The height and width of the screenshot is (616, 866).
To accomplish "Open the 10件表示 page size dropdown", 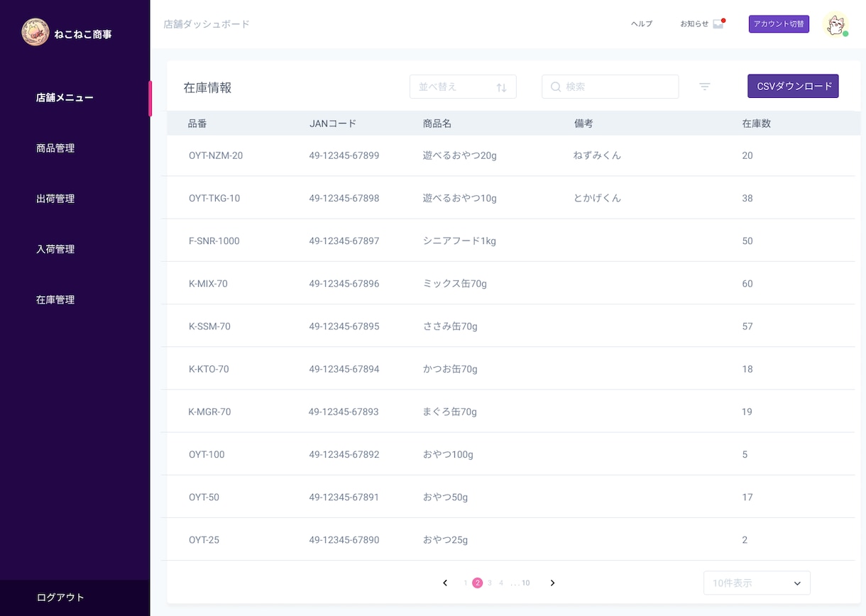I will [x=757, y=583].
